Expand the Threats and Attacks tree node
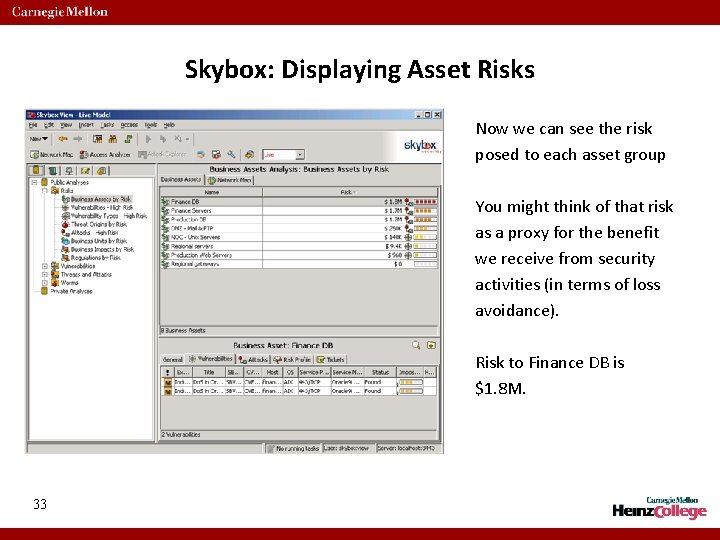Image resolution: width=720 pixels, height=540 pixels. (x=45, y=275)
